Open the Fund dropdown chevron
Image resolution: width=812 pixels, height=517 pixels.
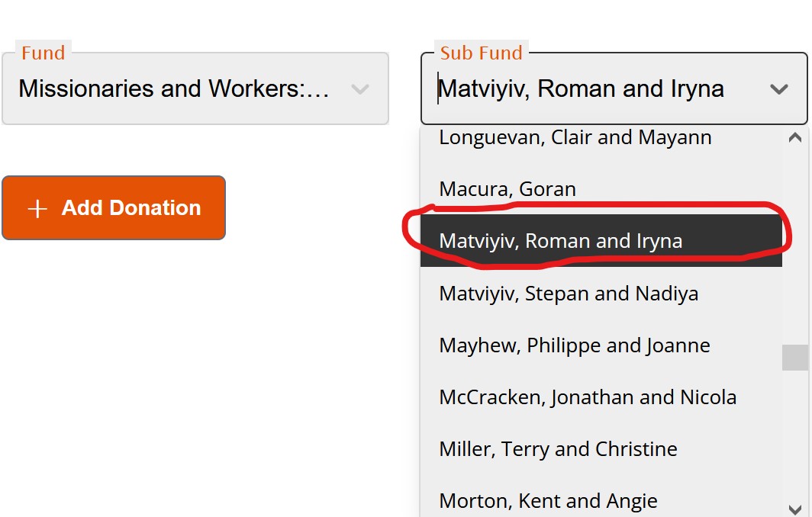[x=359, y=89]
